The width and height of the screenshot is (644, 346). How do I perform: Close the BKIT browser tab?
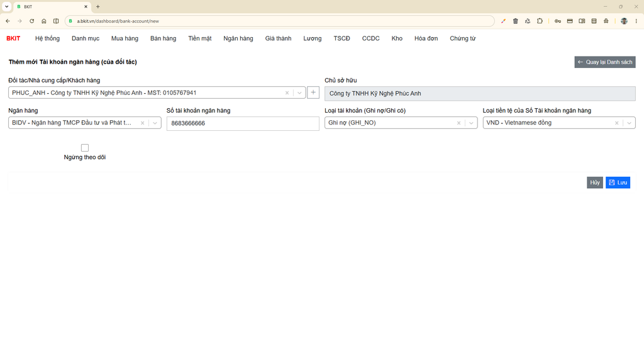(86, 6)
